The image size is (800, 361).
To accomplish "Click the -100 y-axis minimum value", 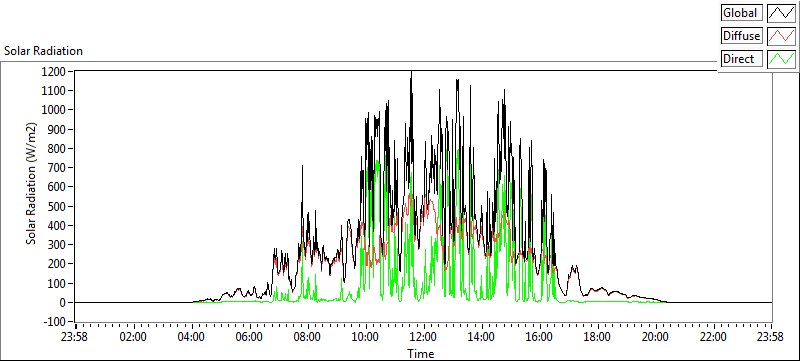I will [55, 322].
